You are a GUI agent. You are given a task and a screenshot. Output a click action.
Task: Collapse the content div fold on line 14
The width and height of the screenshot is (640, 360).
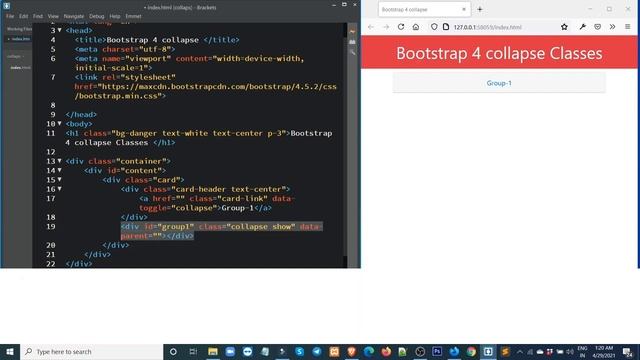(x=60, y=170)
